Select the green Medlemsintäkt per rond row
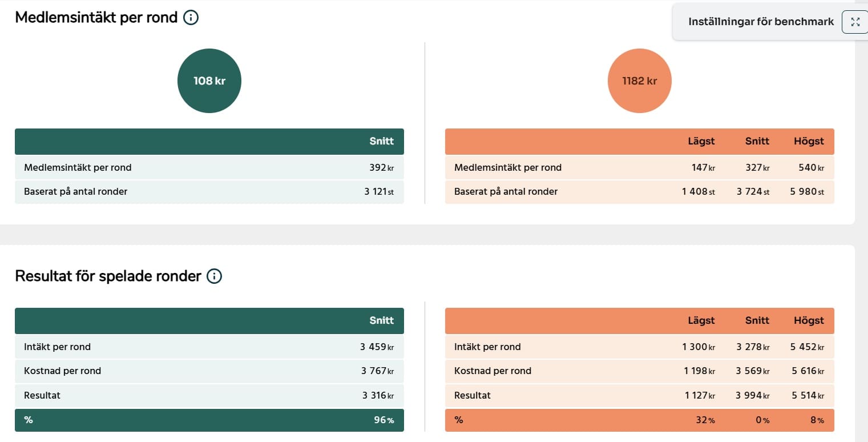 (x=209, y=168)
